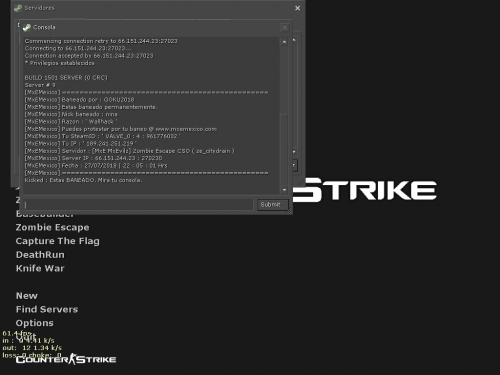Click the Steam icon in Servidores title bar
This screenshot has width=500, height=375.
[x=18, y=8]
